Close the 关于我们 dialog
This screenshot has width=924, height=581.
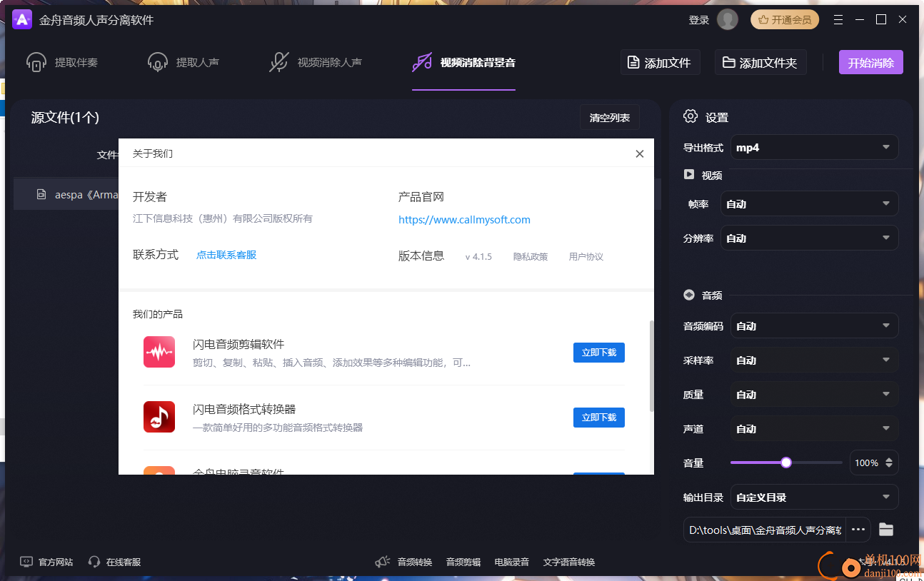coord(640,153)
